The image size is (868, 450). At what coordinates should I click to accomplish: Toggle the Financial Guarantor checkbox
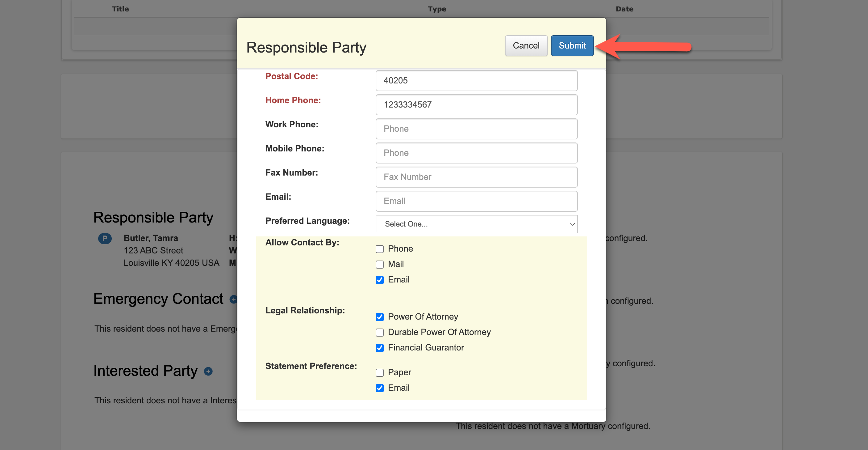(379, 348)
